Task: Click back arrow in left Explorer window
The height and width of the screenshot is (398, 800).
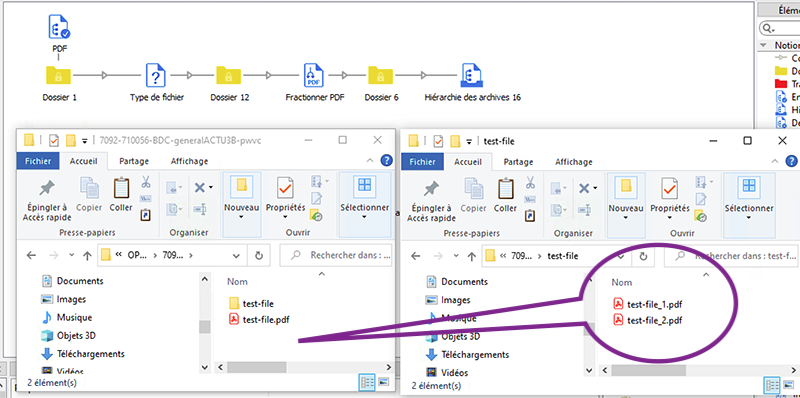Action: 32,255
